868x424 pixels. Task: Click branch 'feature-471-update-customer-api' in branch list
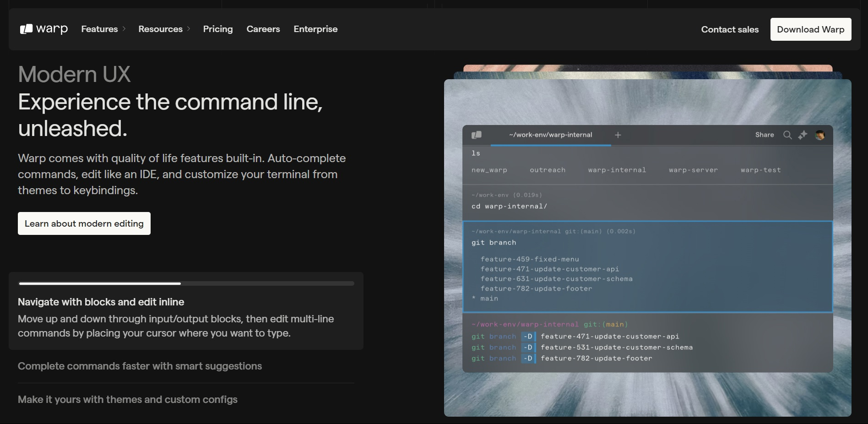point(550,269)
